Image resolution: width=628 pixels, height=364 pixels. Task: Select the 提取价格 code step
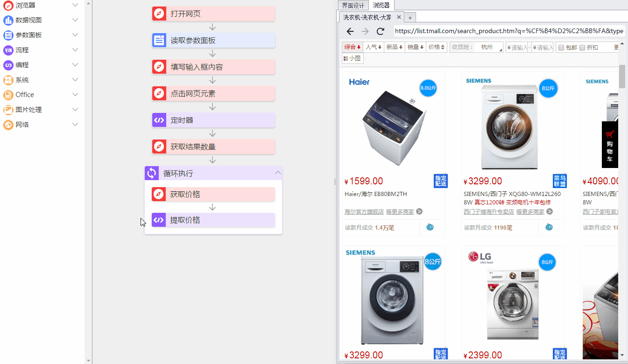click(x=213, y=220)
